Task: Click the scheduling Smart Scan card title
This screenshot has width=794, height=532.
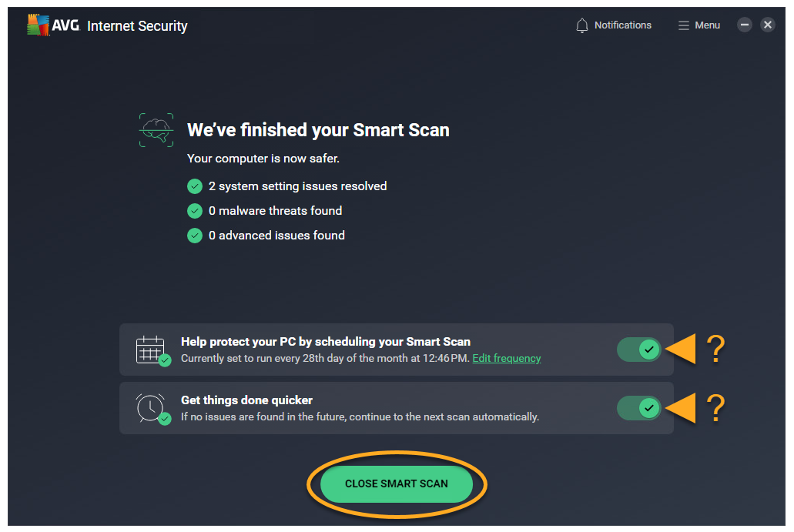Action: [x=325, y=342]
